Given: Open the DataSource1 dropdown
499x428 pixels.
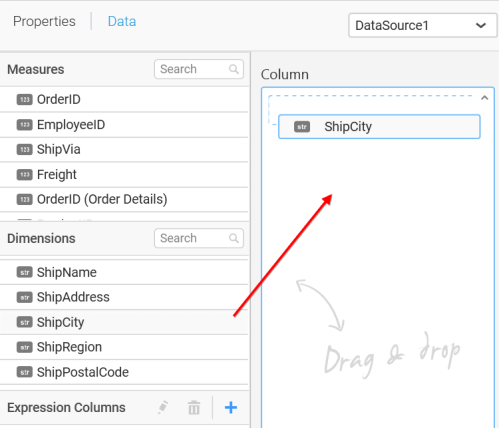Looking at the screenshot, I should pyautogui.click(x=422, y=25).
